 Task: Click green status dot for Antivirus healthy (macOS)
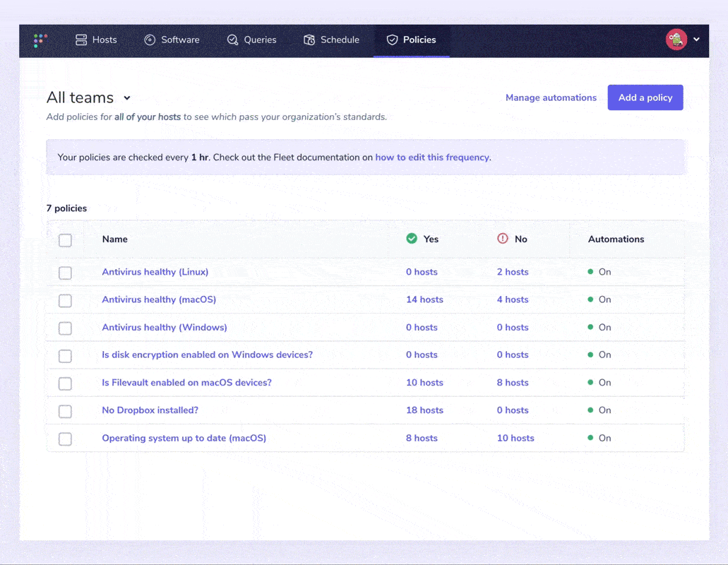pyautogui.click(x=590, y=299)
